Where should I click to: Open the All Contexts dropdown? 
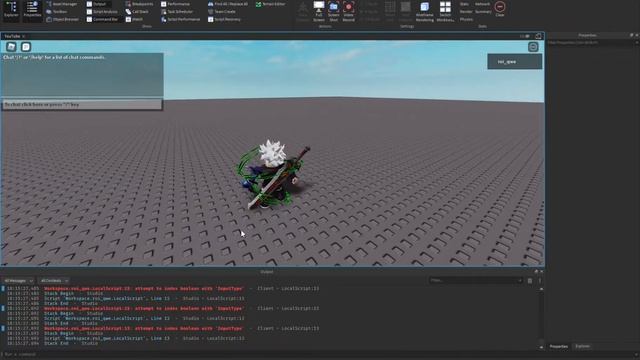pos(54,281)
